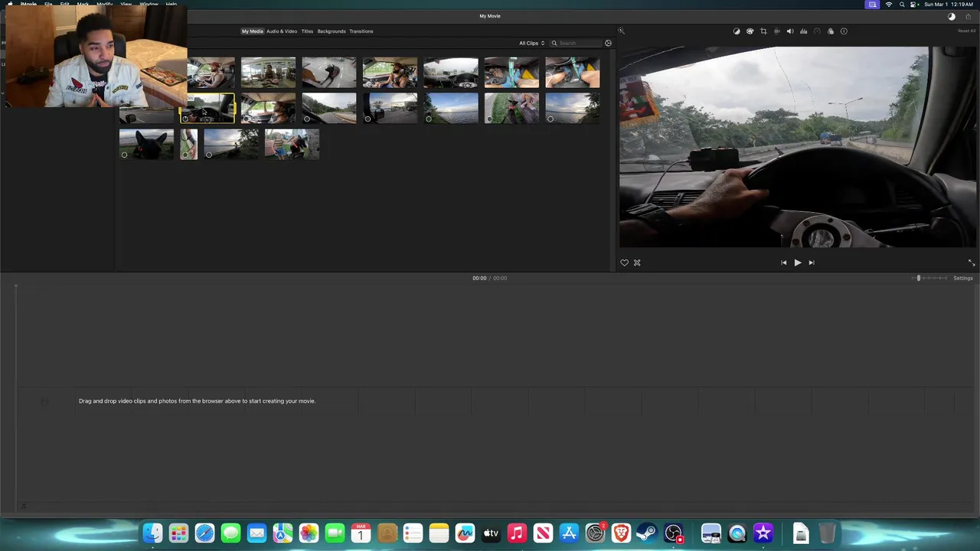Click Reset All in viewer toolbar

click(967, 31)
